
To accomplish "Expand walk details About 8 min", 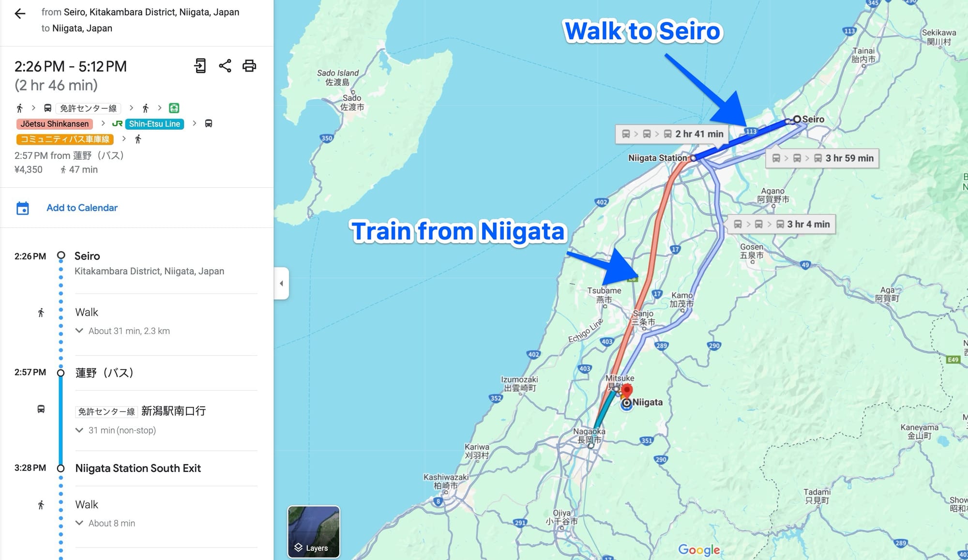I will (79, 523).
